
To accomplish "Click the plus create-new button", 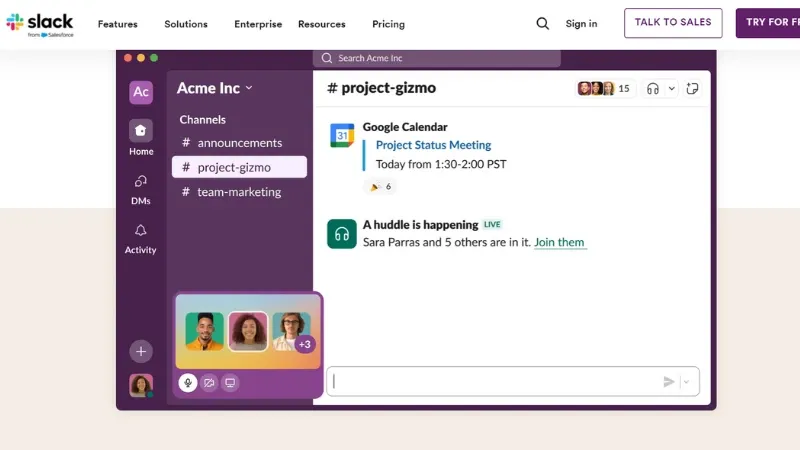I will pyautogui.click(x=141, y=351).
